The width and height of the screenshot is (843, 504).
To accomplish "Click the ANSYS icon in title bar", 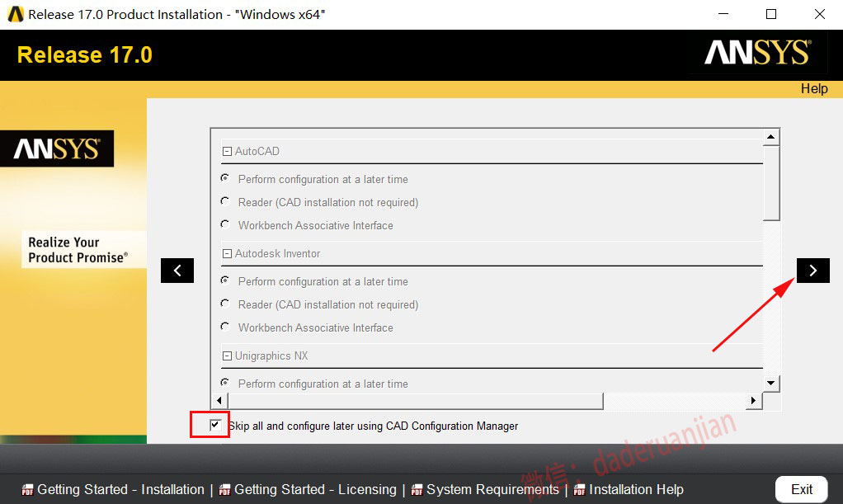I will [x=15, y=14].
